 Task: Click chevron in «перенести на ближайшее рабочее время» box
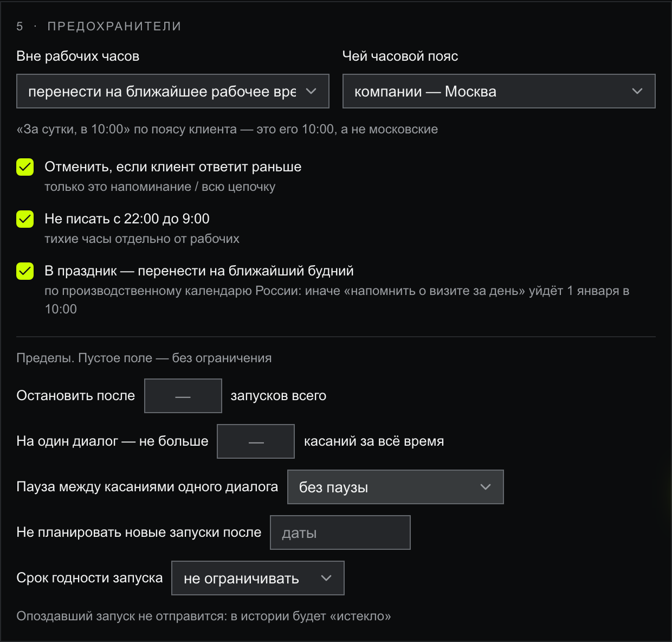click(311, 91)
